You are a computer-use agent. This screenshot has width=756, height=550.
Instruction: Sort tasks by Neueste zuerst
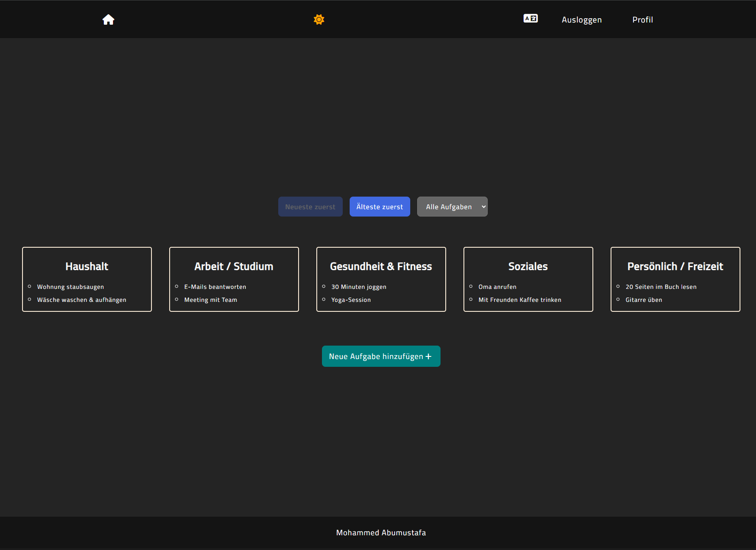click(x=310, y=207)
